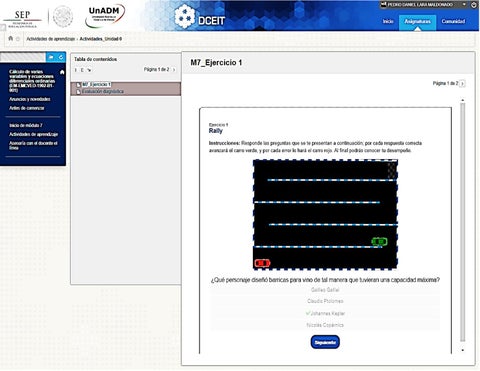This screenshot has height=371, width=480.
Task: Click the folder icon above the course menu
Action: [x=51, y=57]
